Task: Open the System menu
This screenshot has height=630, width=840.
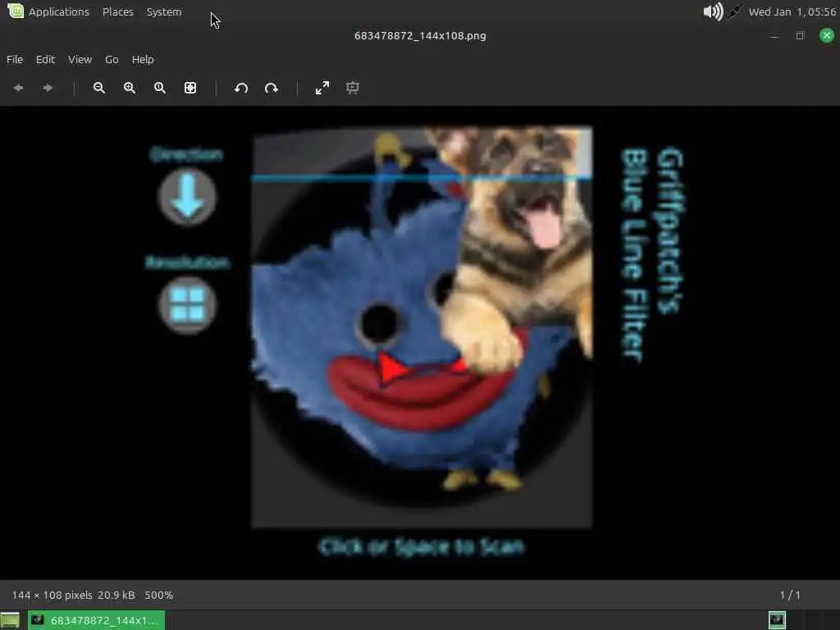Action: [164, 11]
